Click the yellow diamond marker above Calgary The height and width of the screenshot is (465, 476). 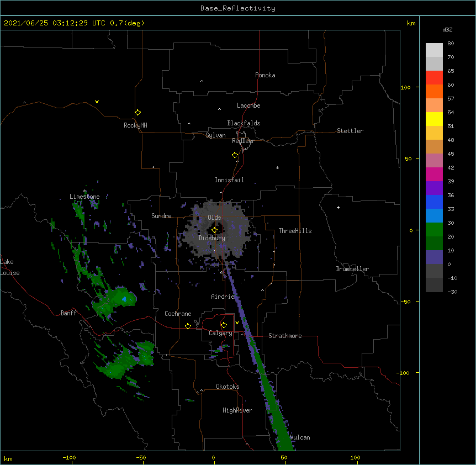click(x=224, y=325)
